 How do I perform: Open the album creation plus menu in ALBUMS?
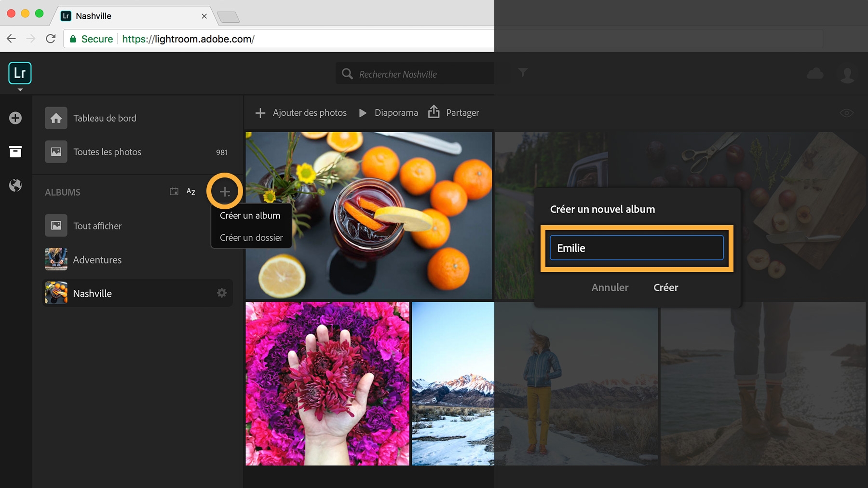224,191
